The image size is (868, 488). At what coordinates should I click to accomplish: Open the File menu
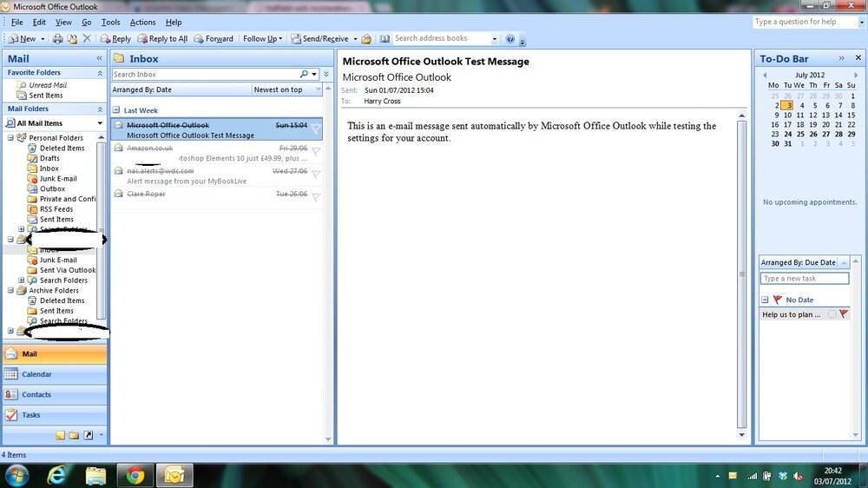coord(17,23)
